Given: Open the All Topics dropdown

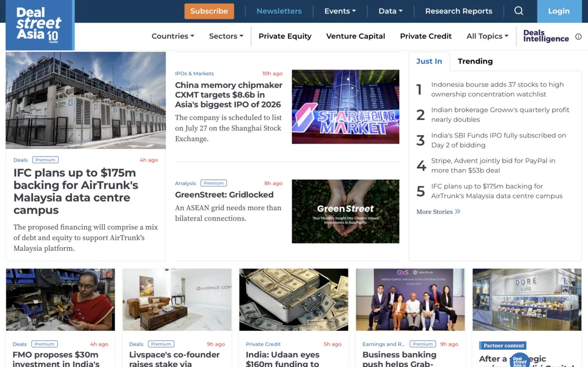Looking at the screenshot, I should click(x=487, y=36).
